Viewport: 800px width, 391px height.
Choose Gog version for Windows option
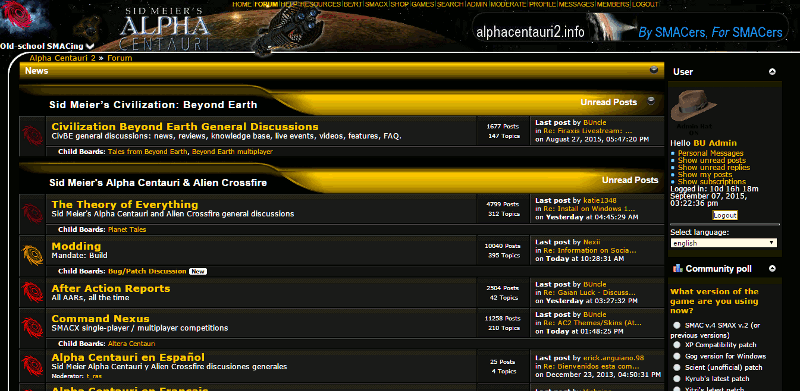coord(677,356)
